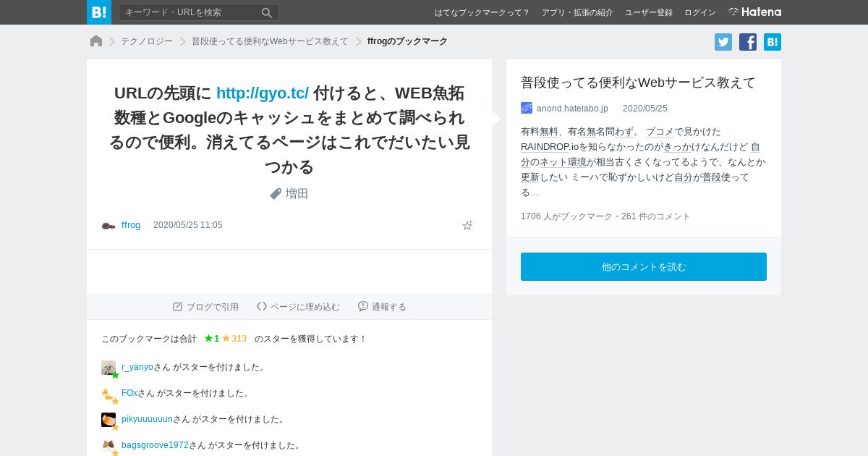This screenshot has height=456, width=868.
Task: Click the Hatena logo in the header
Action: (754, 12)
